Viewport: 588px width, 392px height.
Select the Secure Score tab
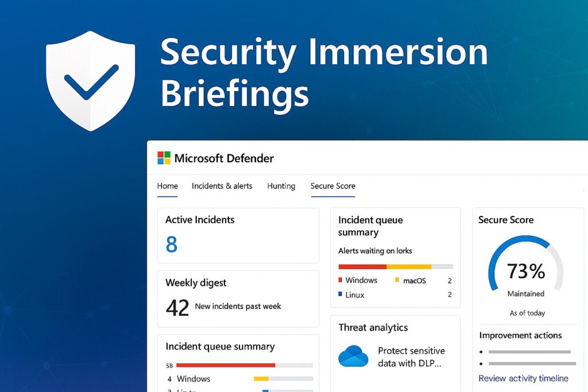point(332,186)
